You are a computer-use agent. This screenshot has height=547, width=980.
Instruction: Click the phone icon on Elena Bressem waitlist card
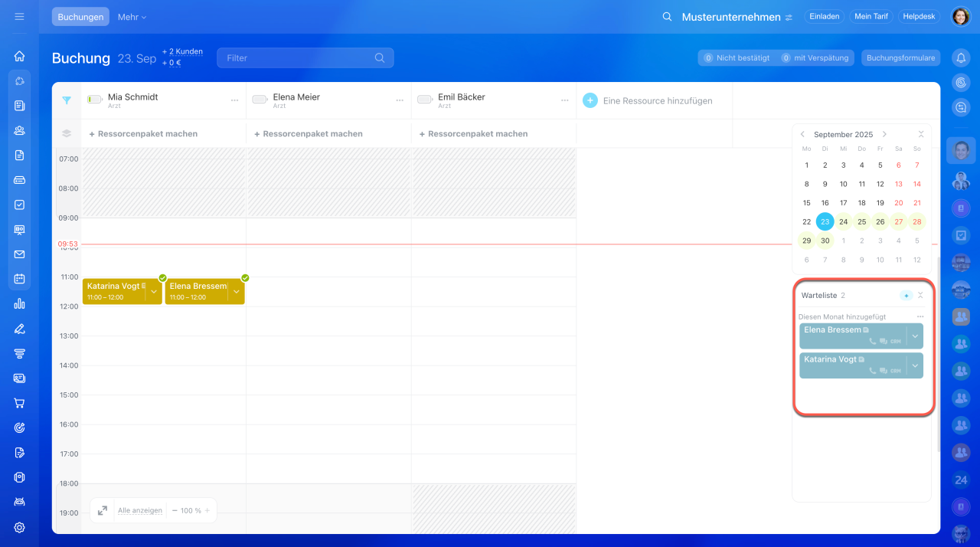coord(873,341)
